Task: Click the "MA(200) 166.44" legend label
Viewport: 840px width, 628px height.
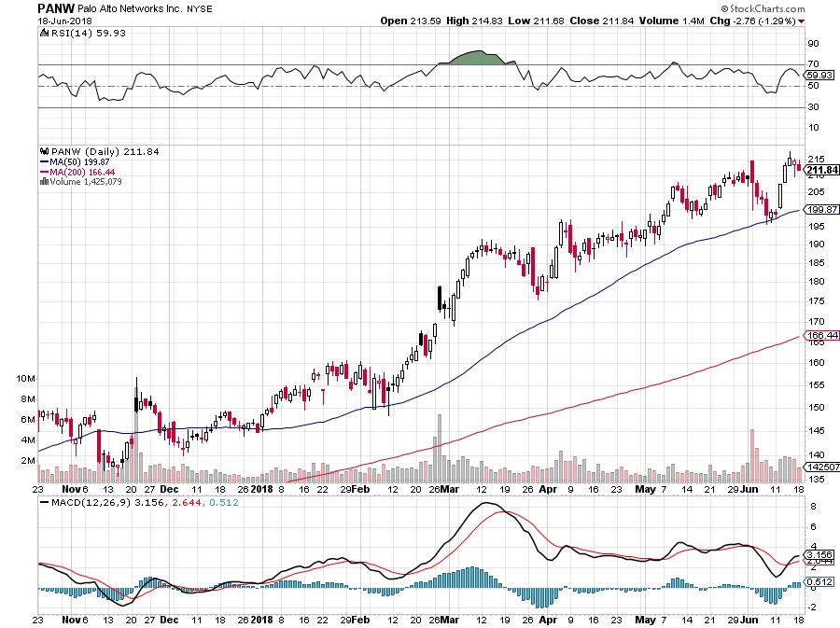Action: click(x=82, y=172)
